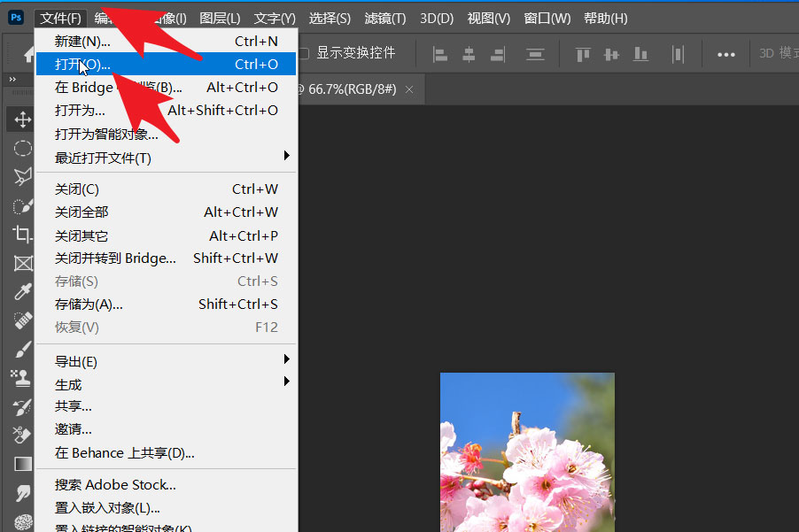The width and height of the screenshot is (799, 532).
Task: Click the distribute horizontally icon
Action: (x=678, y=54)
